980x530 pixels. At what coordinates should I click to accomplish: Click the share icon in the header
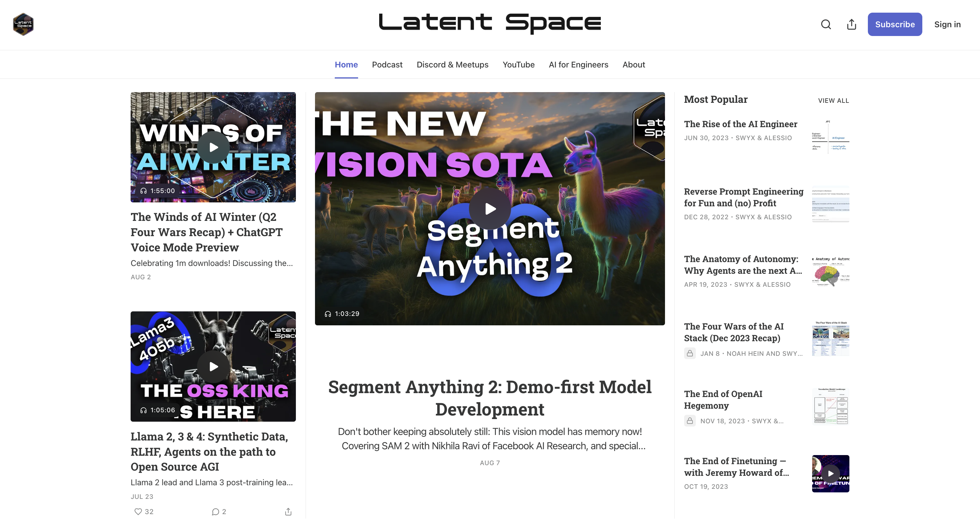click(851, 24)
